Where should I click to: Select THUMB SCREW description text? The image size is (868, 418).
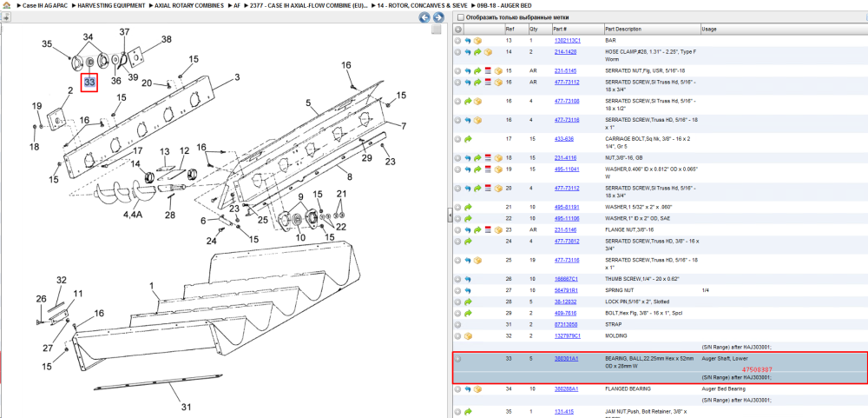pos(642,279)
